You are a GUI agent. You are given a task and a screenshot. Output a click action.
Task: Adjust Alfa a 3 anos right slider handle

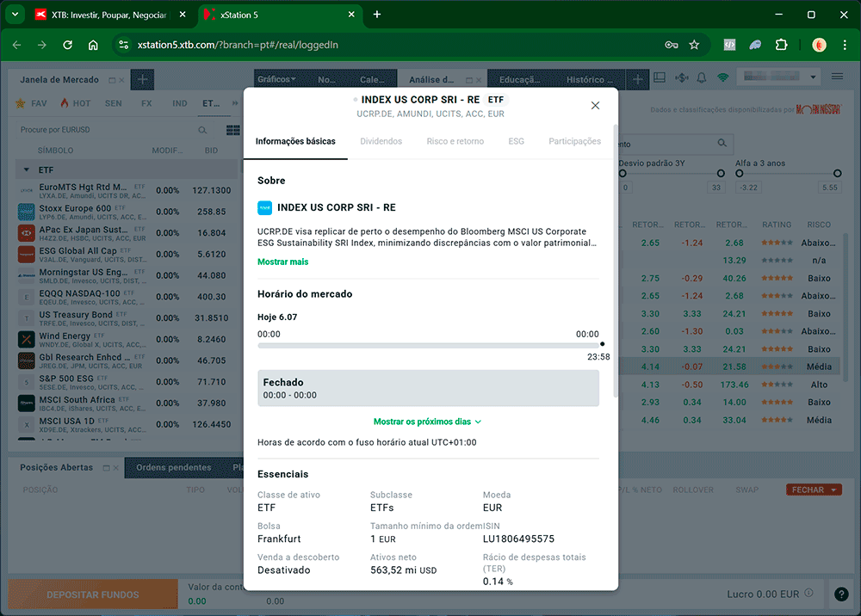tap(838, 173)
